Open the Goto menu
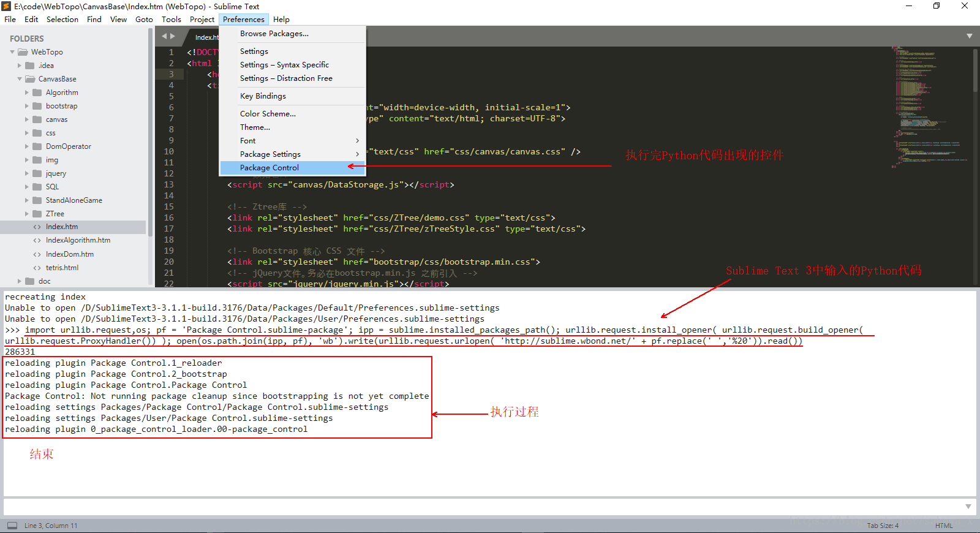The width and height of the screenshot is (980, 533). click(145, 20)
